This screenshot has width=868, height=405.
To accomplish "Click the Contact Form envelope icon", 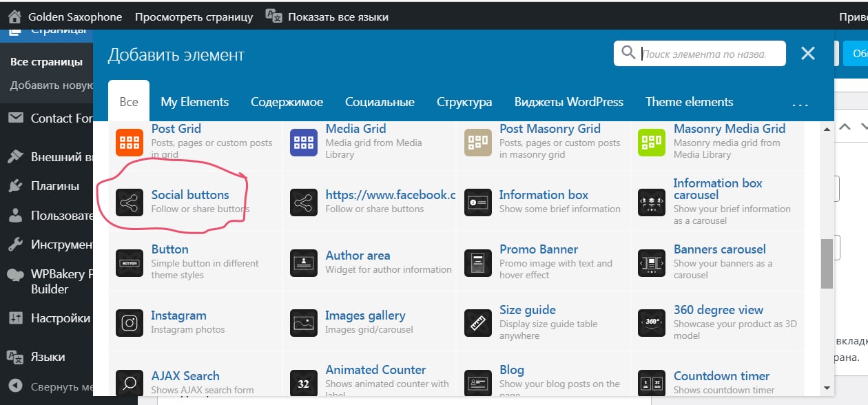I will 15,118.
